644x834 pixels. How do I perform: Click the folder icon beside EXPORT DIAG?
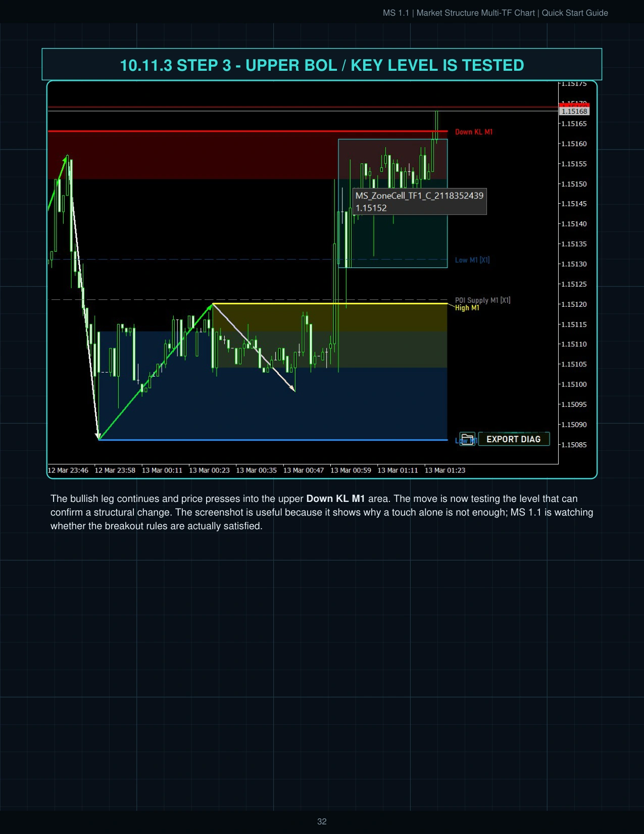[x=467, y=439]
